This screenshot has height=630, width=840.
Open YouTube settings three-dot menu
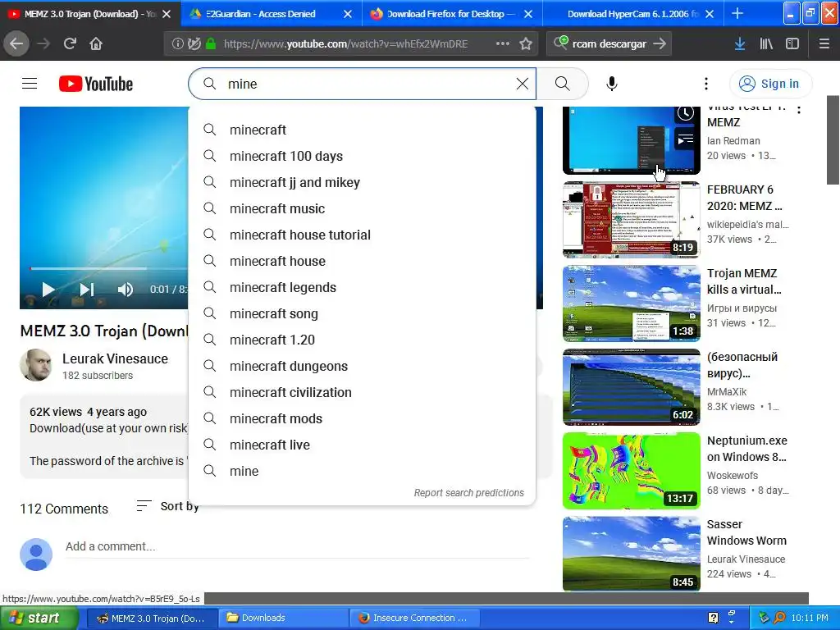tap(706, 84)
